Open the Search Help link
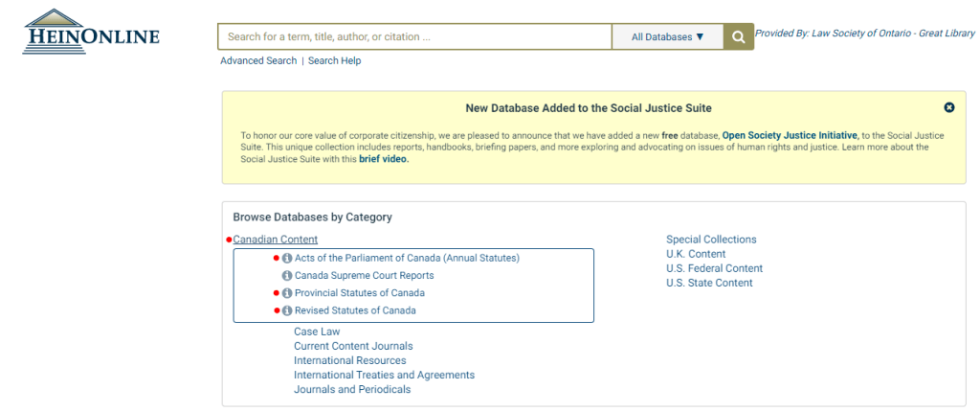 (334, 60)
